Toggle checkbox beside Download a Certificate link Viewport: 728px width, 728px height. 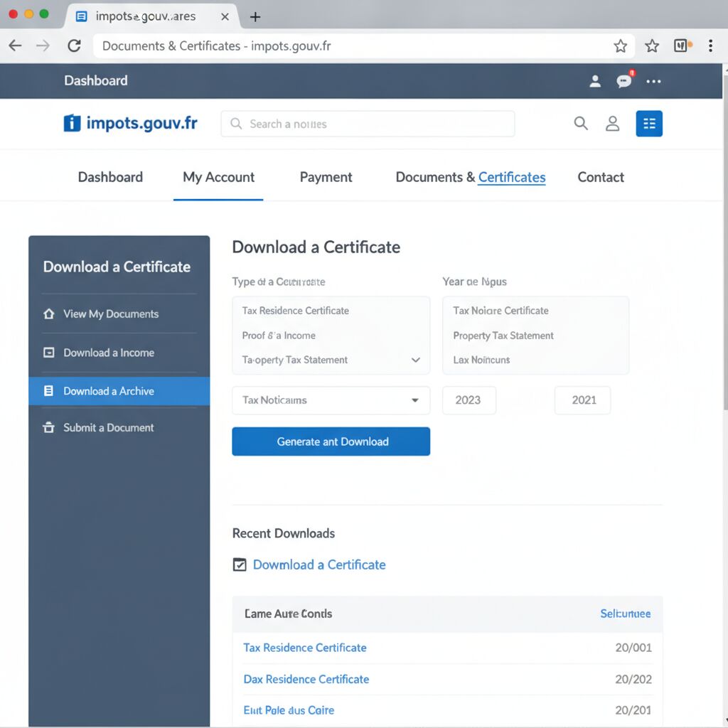pyautogui.click(x=240, y=564)
